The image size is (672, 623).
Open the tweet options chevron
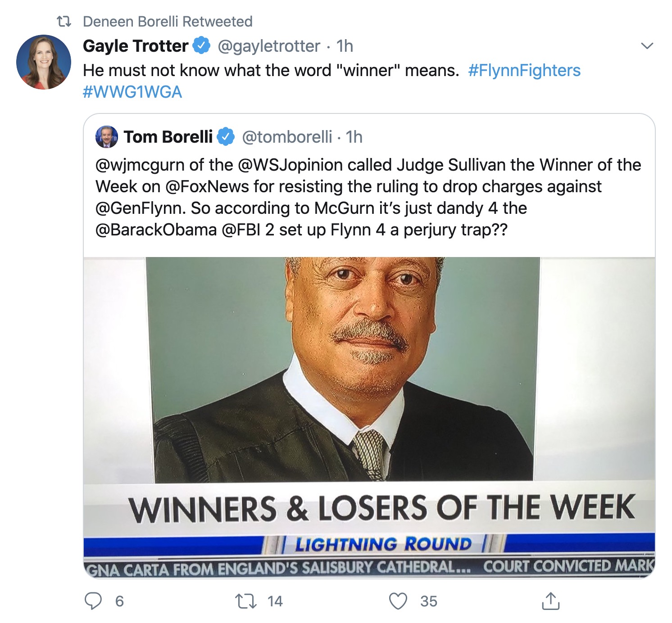pyautogui.click(x=647, y=45)
